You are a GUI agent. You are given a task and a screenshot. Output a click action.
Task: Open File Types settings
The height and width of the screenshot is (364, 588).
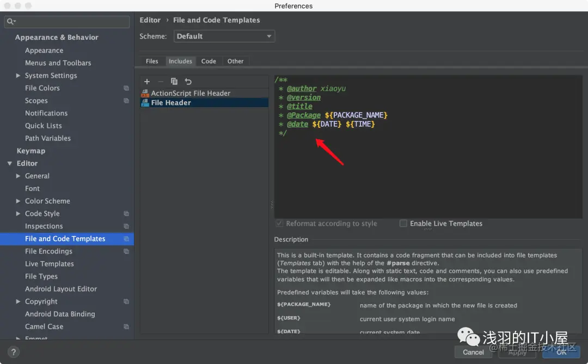[41, 276]
